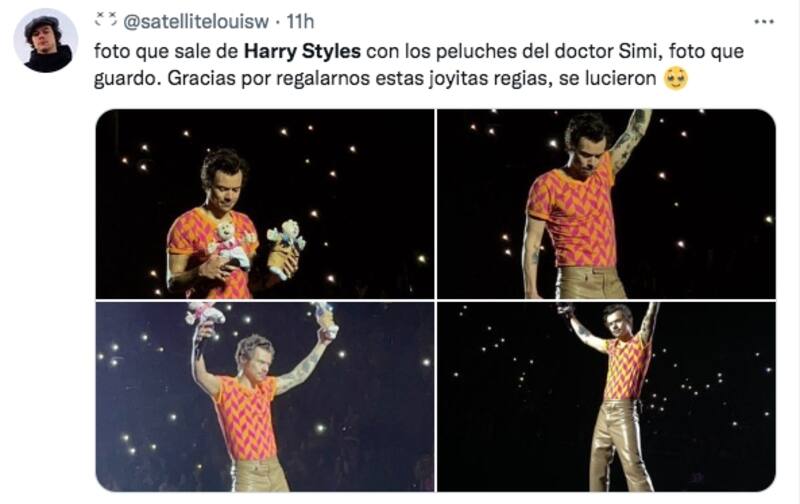Open top-left photo holding two plush dolls
The width and height of the screenshot is (800, 504).
[265, 204]
